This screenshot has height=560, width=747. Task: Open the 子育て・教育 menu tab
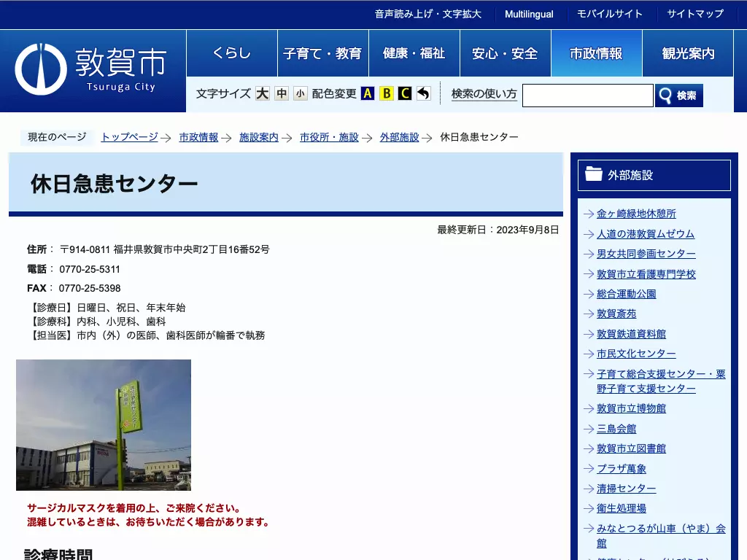[323, 52]
